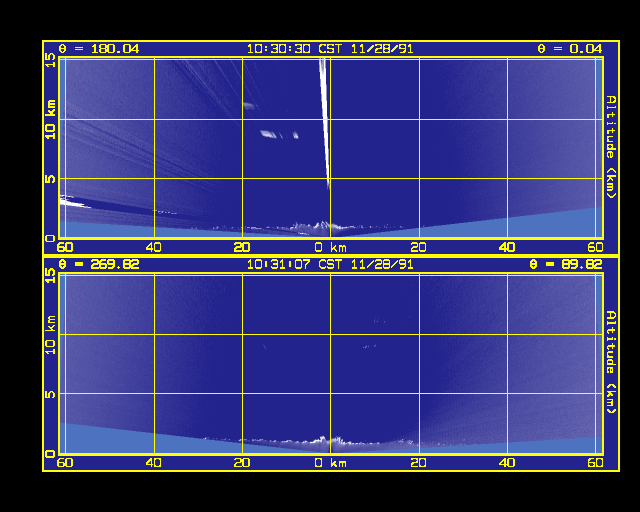Click upper panel's left-side "60" range label
Screen dimensions: 640x512
point(65,247)
